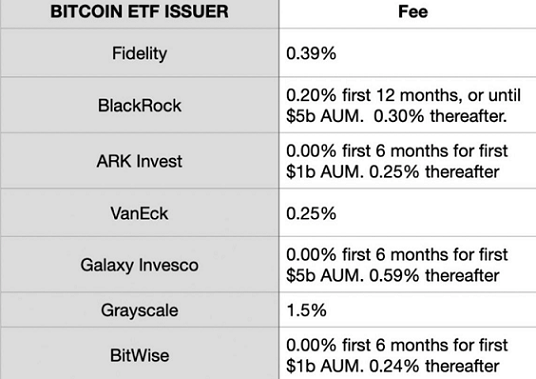The image size is (536, 379).
Task: Click the Grayscale issuer cell
Action: [x=139, y=310]
